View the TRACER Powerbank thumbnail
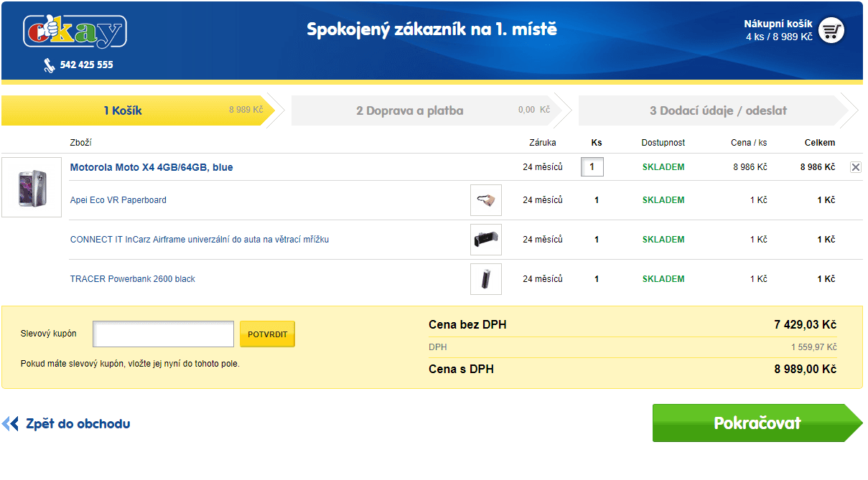This screenshot has width=868, height=480. click(486, 279)
